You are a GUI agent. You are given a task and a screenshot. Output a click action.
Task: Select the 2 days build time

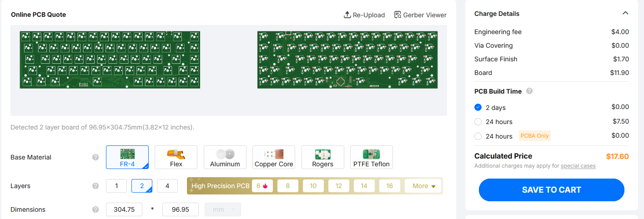pyautogui.click(x=478, y=108)
